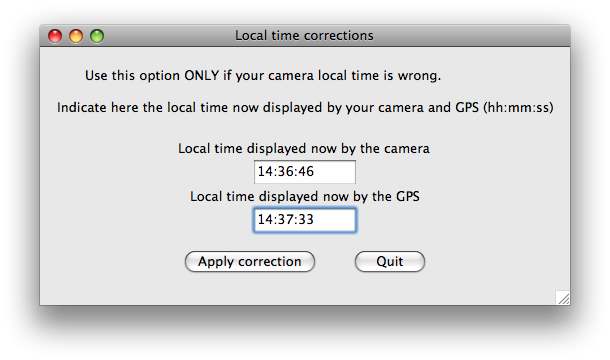The height and width of the screenshot is (360, 610).
Task: Place cursor on seconds 33 in GPS field
Action: point(306,220)
